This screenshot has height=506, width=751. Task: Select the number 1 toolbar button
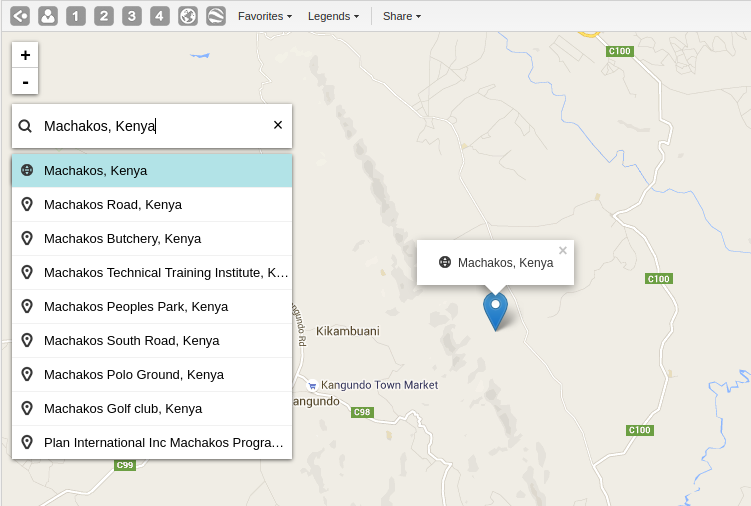76,16
